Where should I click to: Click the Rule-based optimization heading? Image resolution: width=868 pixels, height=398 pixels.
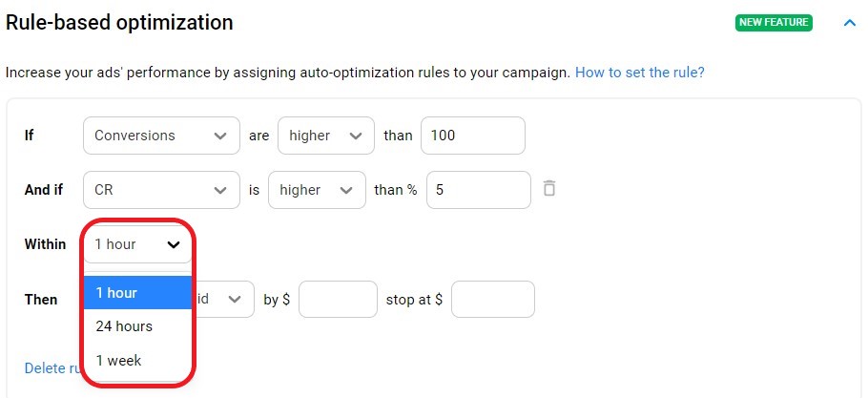coord(119,22)
